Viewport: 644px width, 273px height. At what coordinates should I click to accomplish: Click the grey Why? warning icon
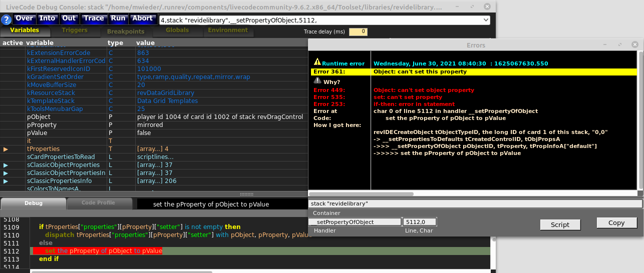tap(317, 81)
